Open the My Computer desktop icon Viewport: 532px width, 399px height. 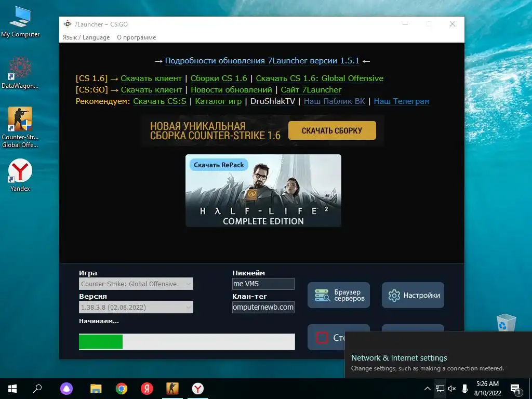(20, 21)
